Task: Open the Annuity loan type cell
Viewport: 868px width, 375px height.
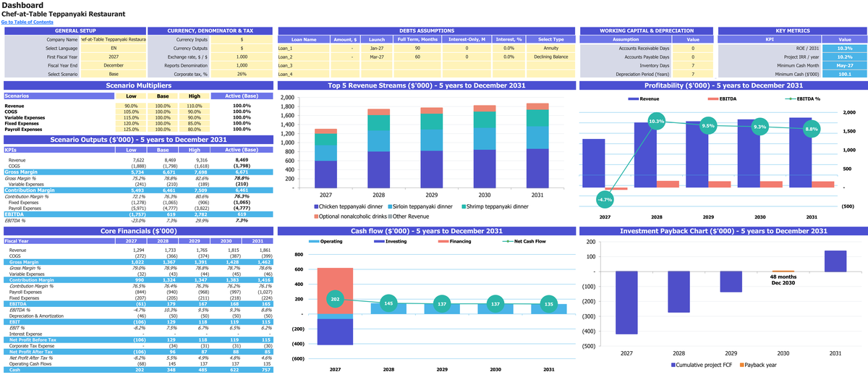Action: coord(550,48)
